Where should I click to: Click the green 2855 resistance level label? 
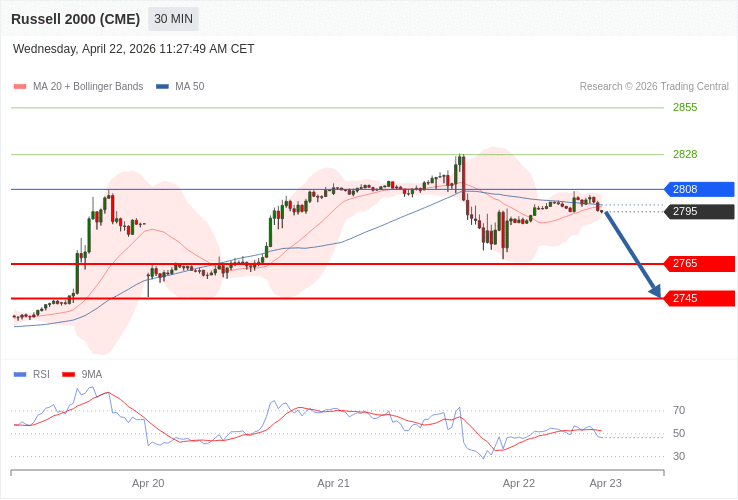[685, 107]
